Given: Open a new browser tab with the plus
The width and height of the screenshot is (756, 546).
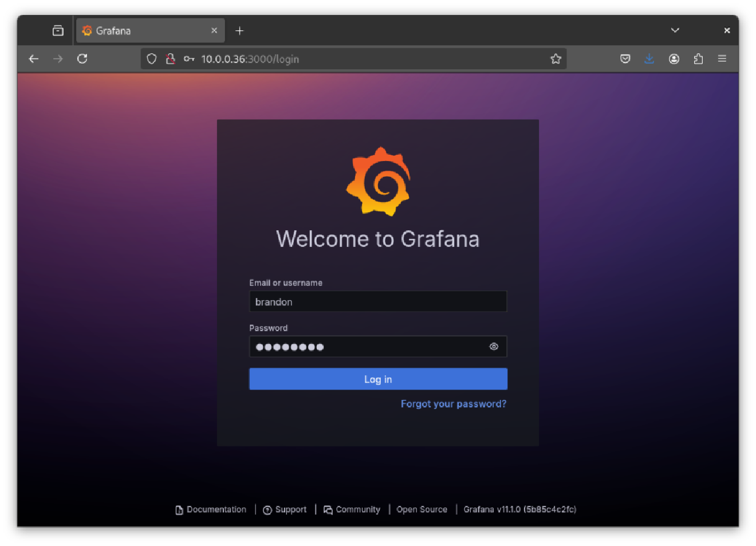Looking at the screenshot, I should tap(239, 30).
